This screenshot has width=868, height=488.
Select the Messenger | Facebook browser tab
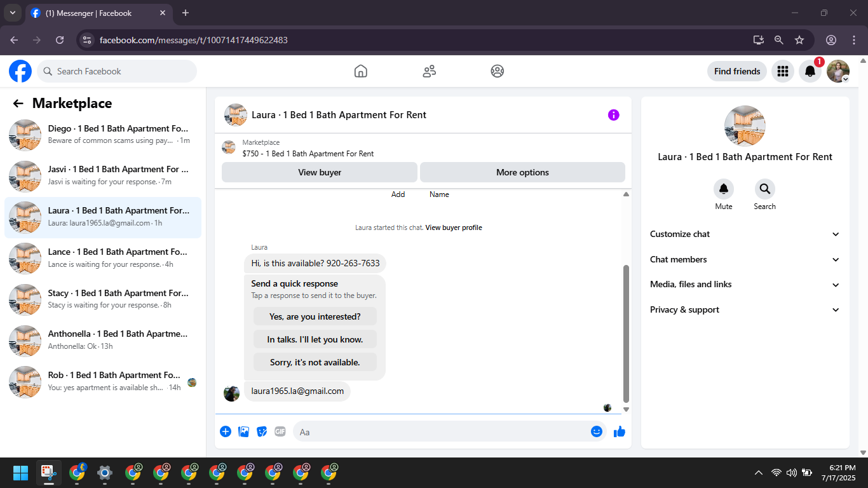tap(99, 13)
